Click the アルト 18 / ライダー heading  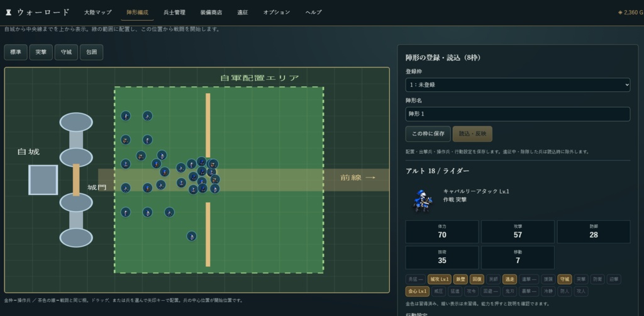click(438, 171)
